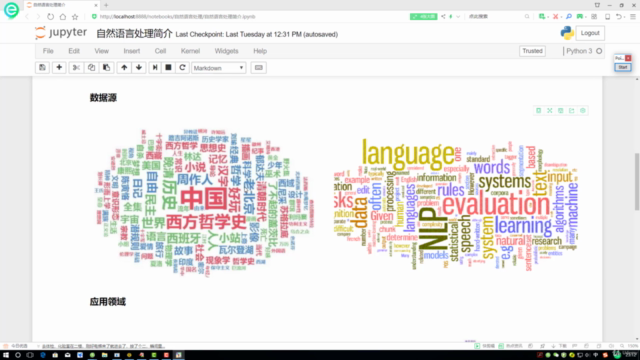Click the Jupyter logo
The height and width of the screenshot is (360, 640).
(x=61, y=33)
